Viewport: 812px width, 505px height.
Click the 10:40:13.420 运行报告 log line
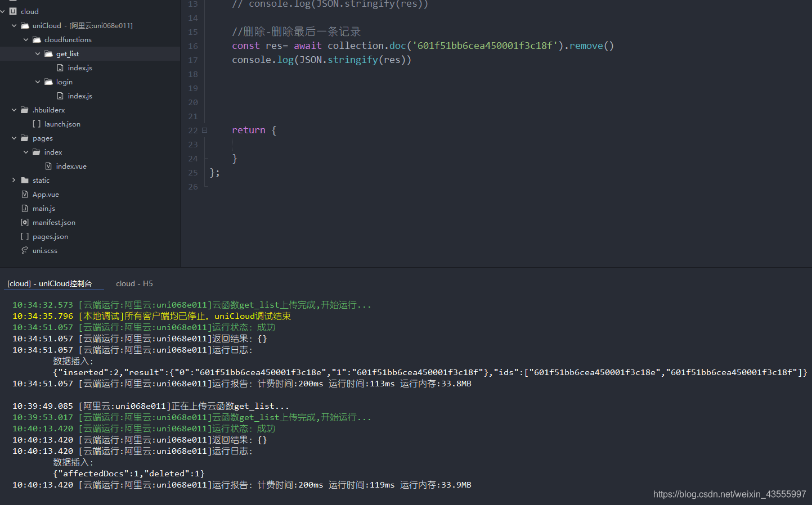click(242, 485)
